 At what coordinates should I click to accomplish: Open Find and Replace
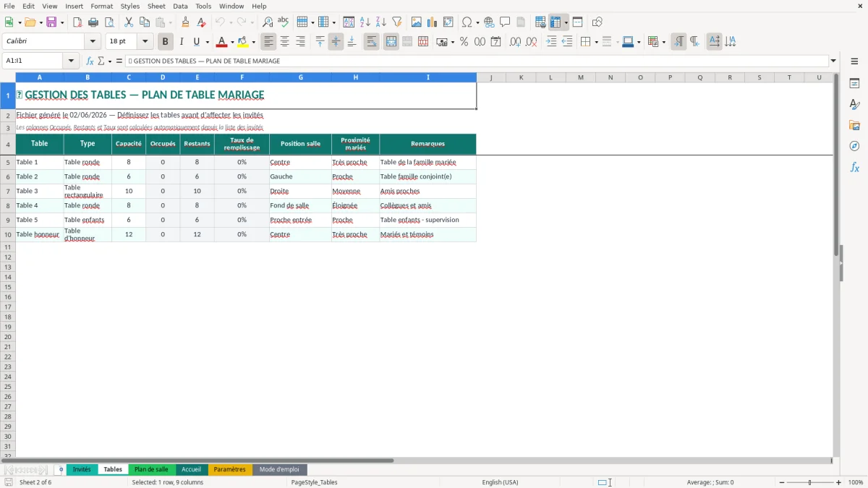[268, 22]
